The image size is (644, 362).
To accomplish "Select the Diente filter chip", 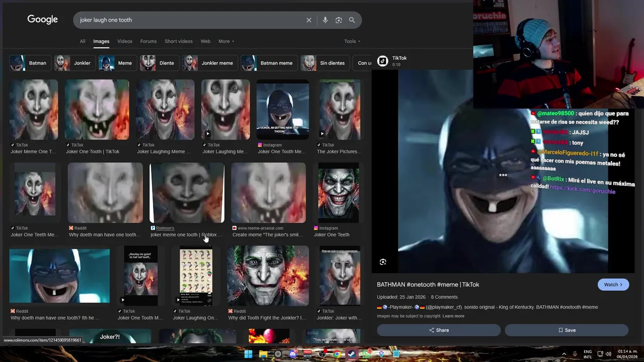I will coord(159,63).
